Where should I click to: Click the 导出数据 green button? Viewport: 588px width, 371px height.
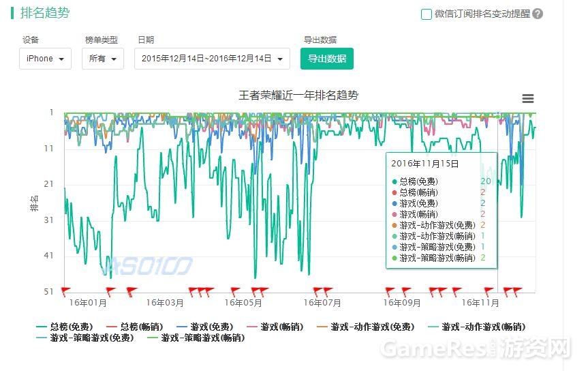click(x=326, y=59)
